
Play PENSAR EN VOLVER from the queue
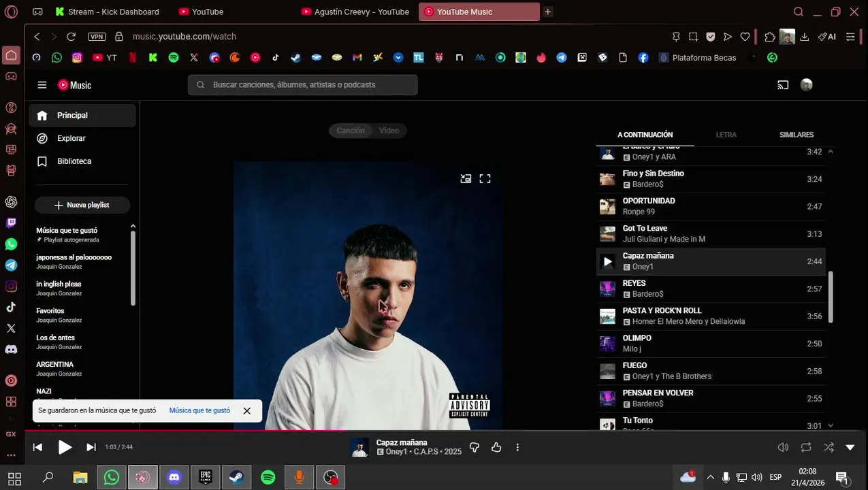coord(711,398)
